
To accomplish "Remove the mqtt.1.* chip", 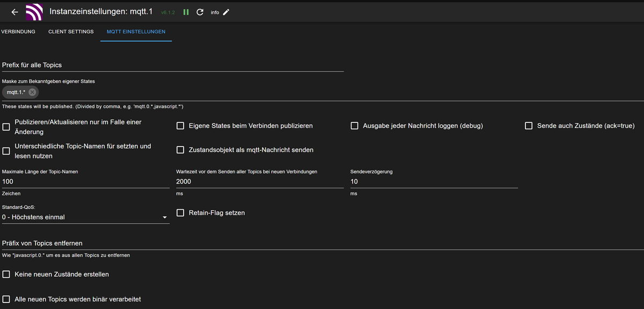I will point(32,92).
